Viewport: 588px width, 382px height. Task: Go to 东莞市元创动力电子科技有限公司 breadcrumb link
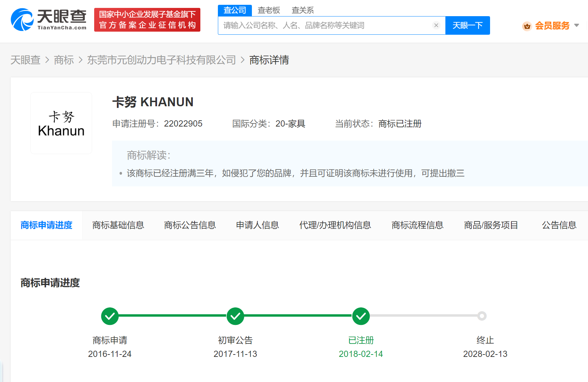(161, 60)
